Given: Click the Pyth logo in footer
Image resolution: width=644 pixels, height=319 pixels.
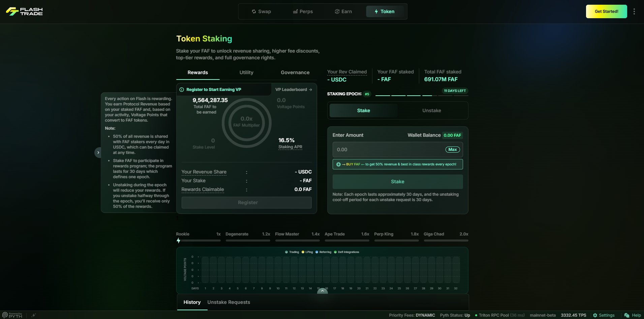Looking at the screenshot, I should (x=12, y=315).
